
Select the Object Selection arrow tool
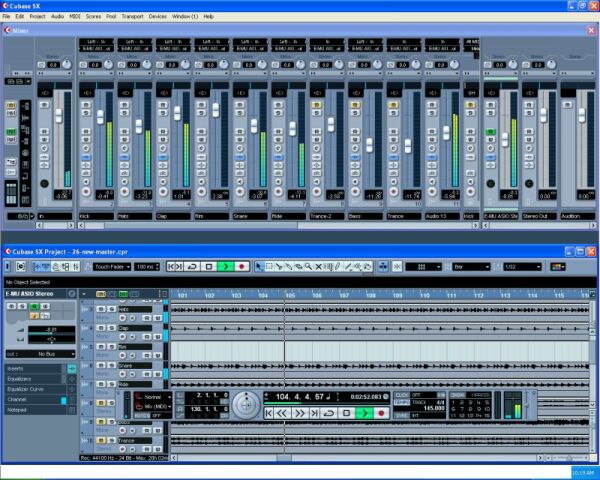pyautogui.click(x=259, y=267)
